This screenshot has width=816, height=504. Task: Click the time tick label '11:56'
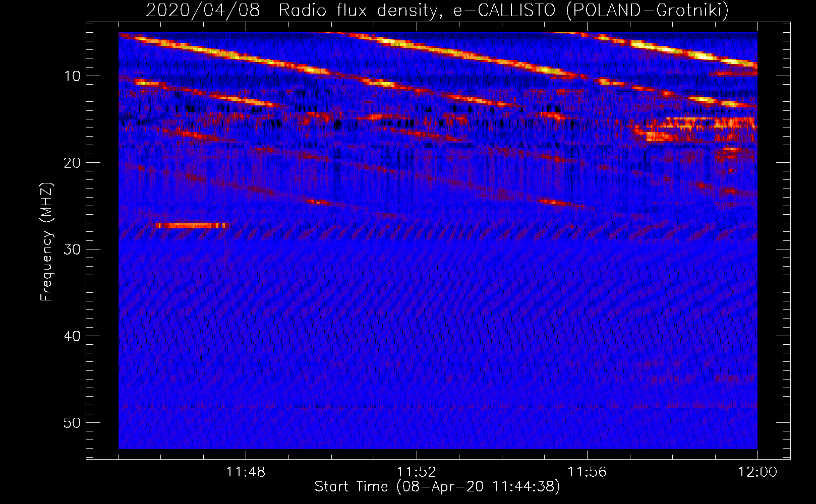click(x=587, y=472)
